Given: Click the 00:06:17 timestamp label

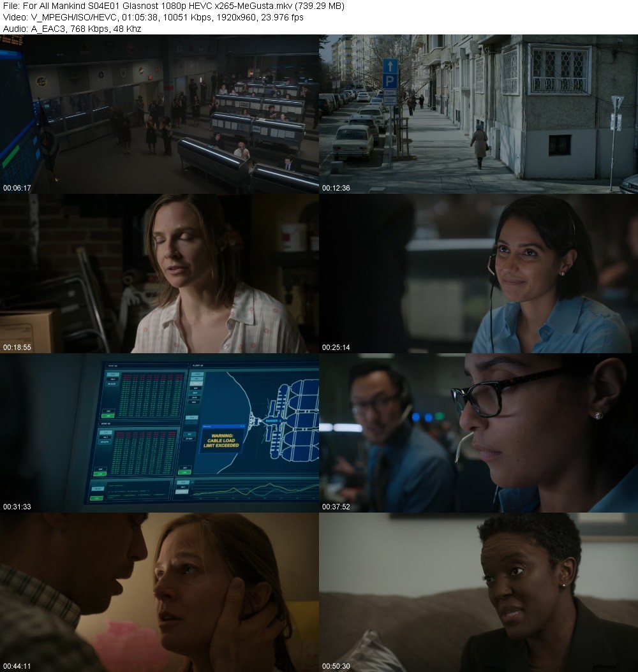Looking at the screenshot, I should point(17,187).
